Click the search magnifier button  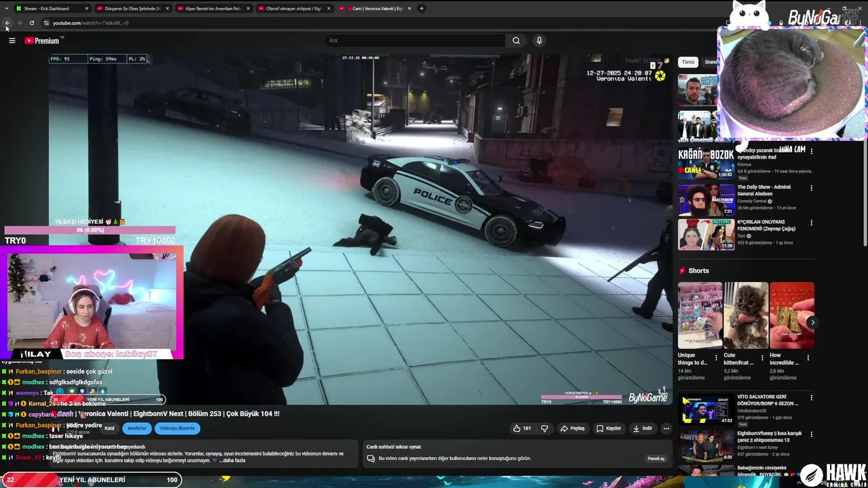[x=516, y=41]
